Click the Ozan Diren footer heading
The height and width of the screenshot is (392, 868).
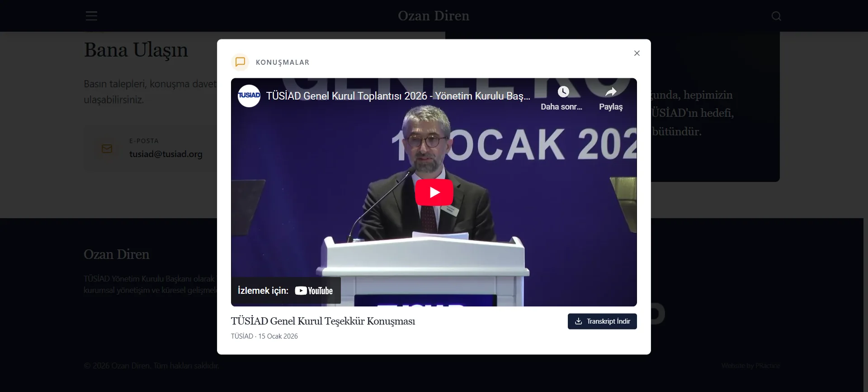click(x=117, y=254)
